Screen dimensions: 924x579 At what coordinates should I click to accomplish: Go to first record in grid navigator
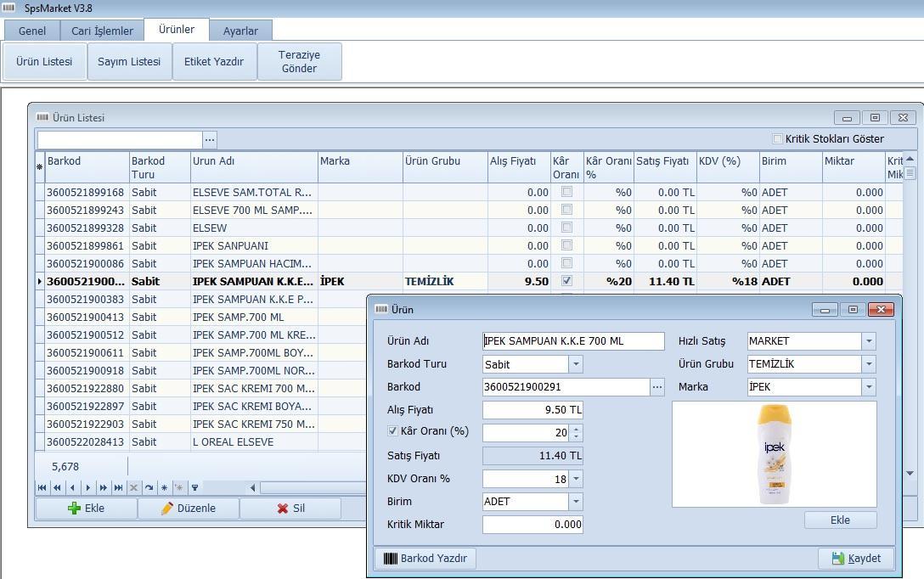point(42,487)
